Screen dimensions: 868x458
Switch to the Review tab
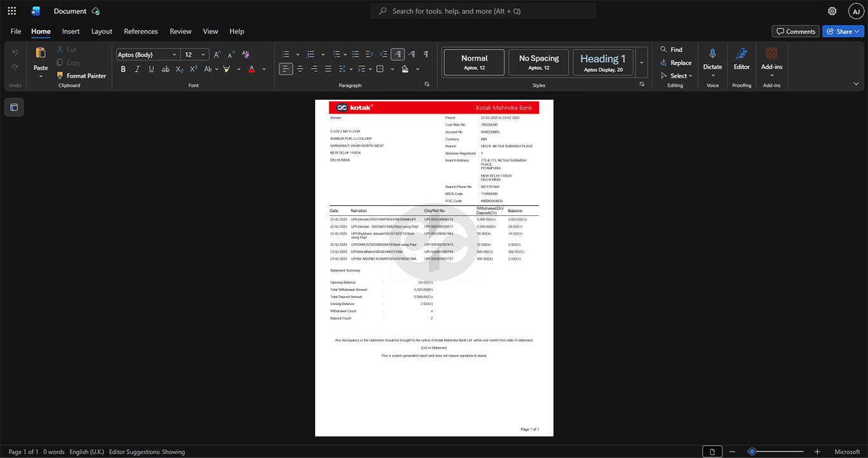pyautogui.click(x=180, y=31)
